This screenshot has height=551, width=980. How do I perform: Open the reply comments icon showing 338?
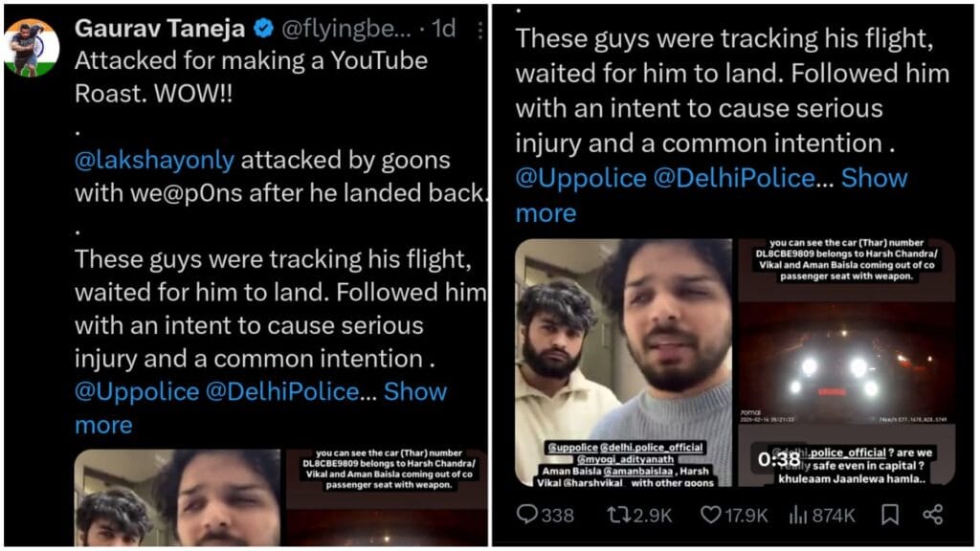point(545,515)
